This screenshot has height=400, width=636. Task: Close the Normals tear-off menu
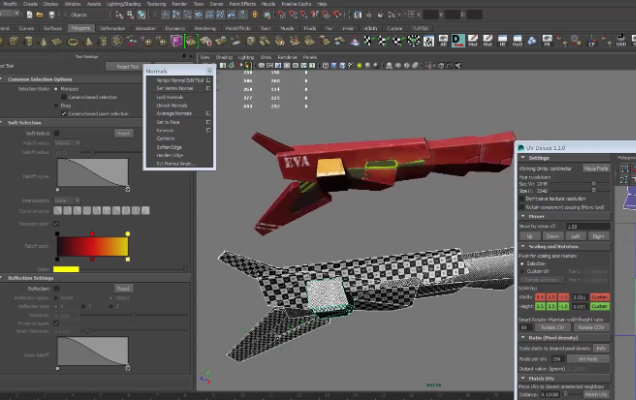click(209, 71)
